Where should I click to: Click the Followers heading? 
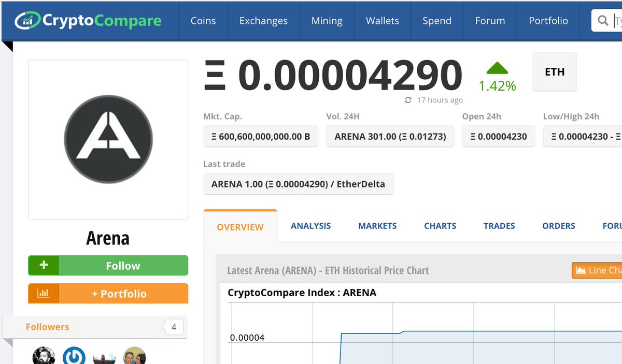tap(47, 327)
